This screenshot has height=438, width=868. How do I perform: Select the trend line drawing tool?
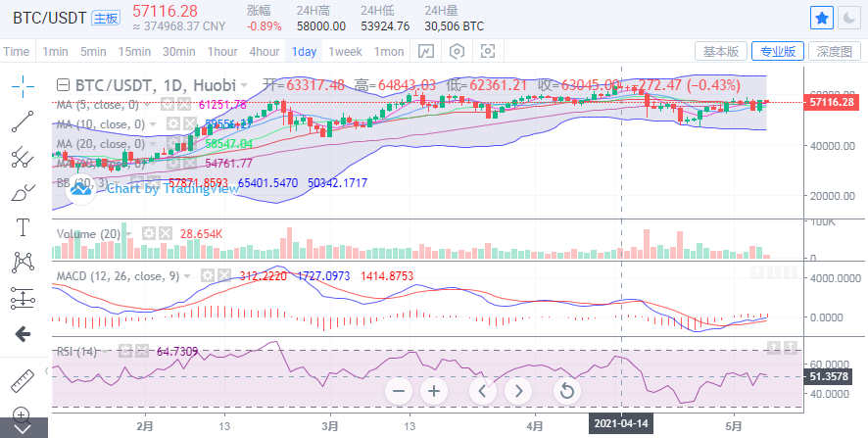click(x=24, y=121)
